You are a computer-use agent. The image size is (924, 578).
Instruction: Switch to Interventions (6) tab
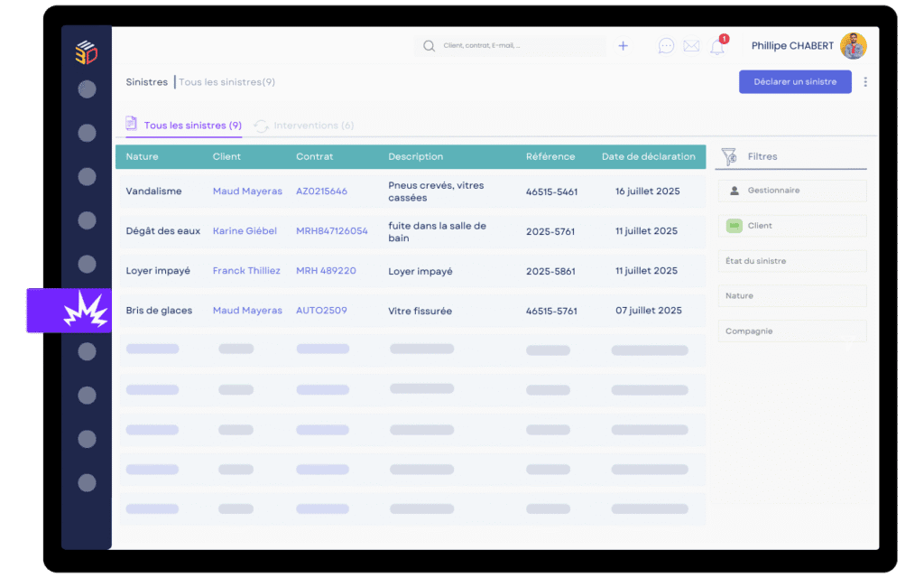pos(313,126)
